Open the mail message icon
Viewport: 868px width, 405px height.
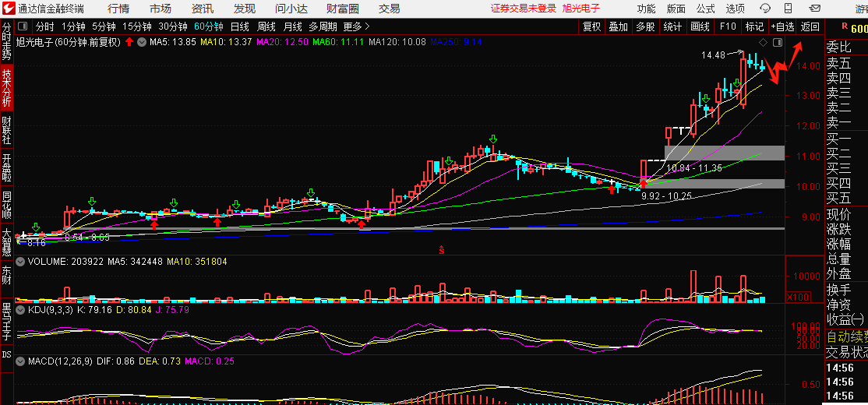[x=814, y=9]
